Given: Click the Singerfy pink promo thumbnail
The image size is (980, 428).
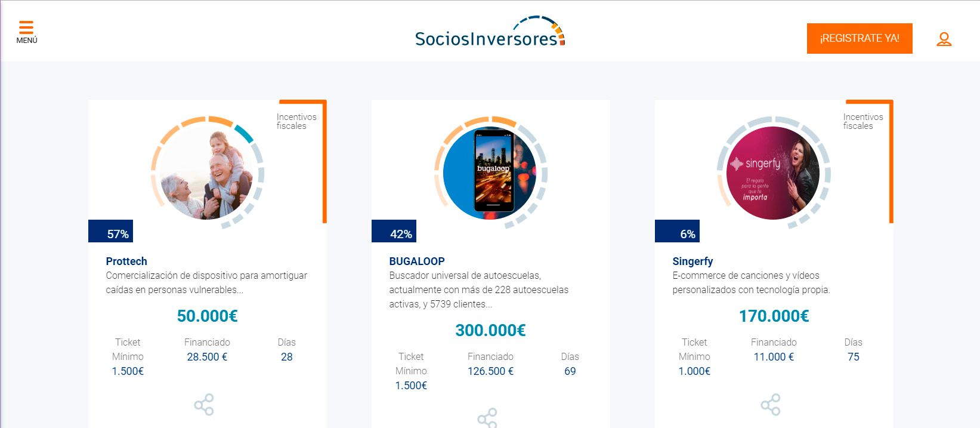Looking at the screenshot, I should (774, 173).
